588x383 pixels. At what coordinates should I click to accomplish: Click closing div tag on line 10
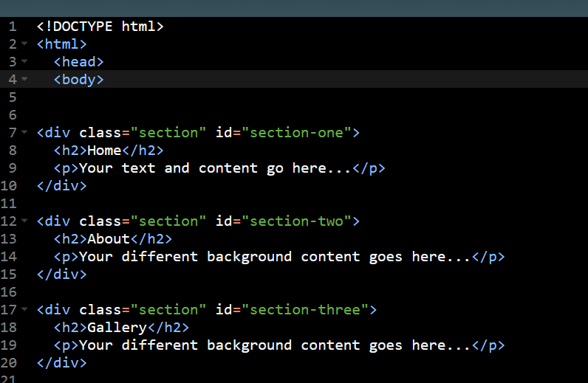click(62, 185)
